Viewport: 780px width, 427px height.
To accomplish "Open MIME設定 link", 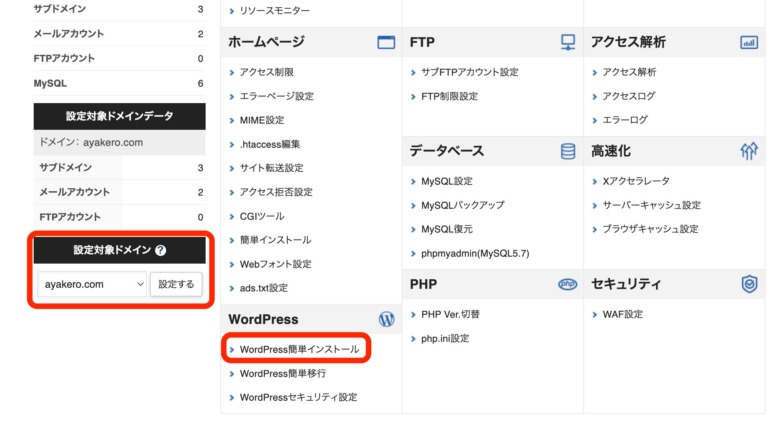I will coord(262,120).
